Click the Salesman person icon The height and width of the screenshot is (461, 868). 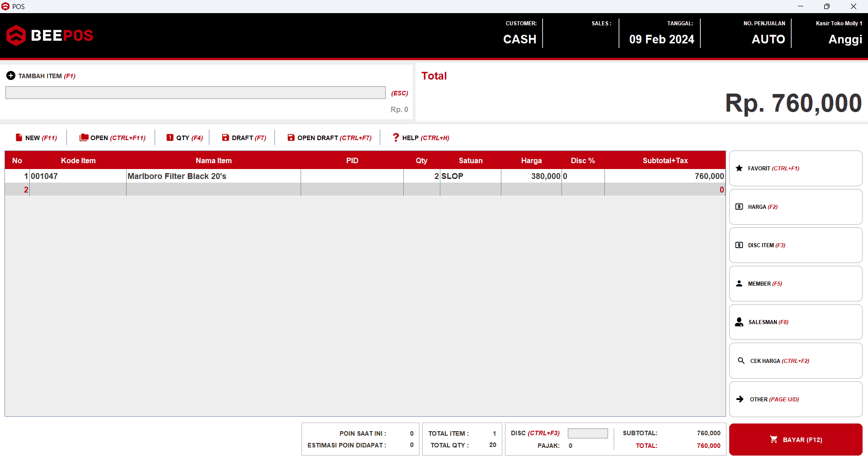click(739, 322)
